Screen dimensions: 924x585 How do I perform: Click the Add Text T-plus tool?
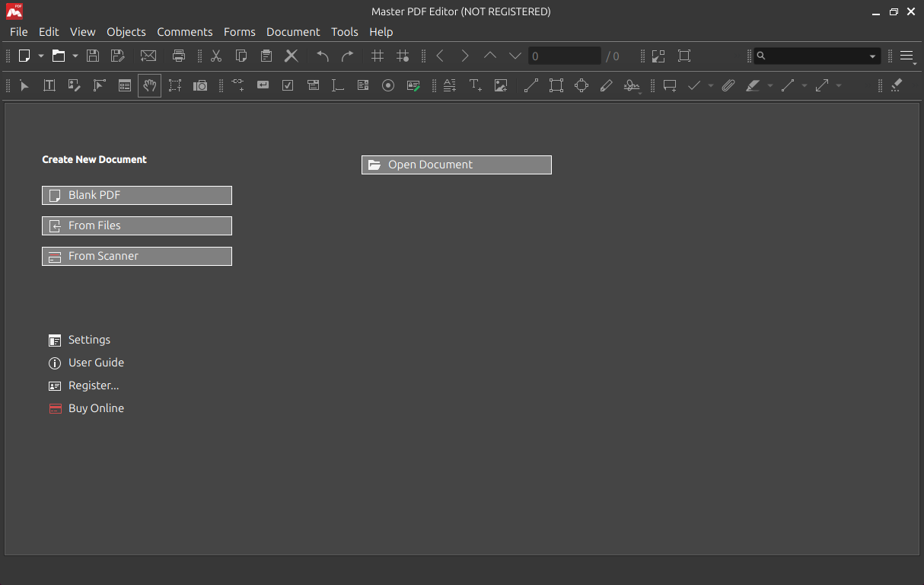point(476,86)
